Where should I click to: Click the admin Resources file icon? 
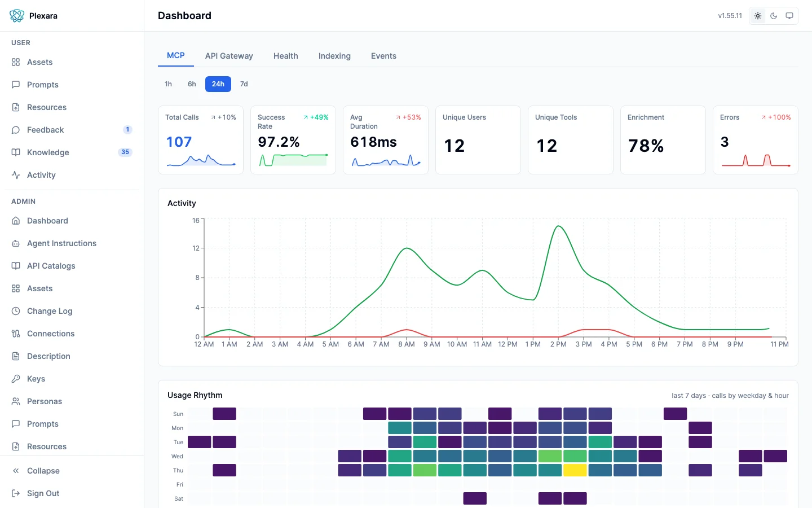tap(16, 446)
